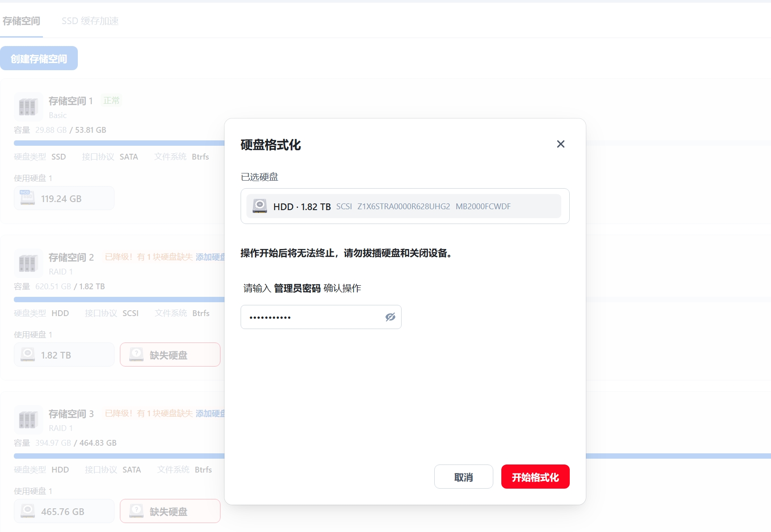The width and height of the screenshot is (771, 532).
Task: Click the admin password input field
Action: 321,317
